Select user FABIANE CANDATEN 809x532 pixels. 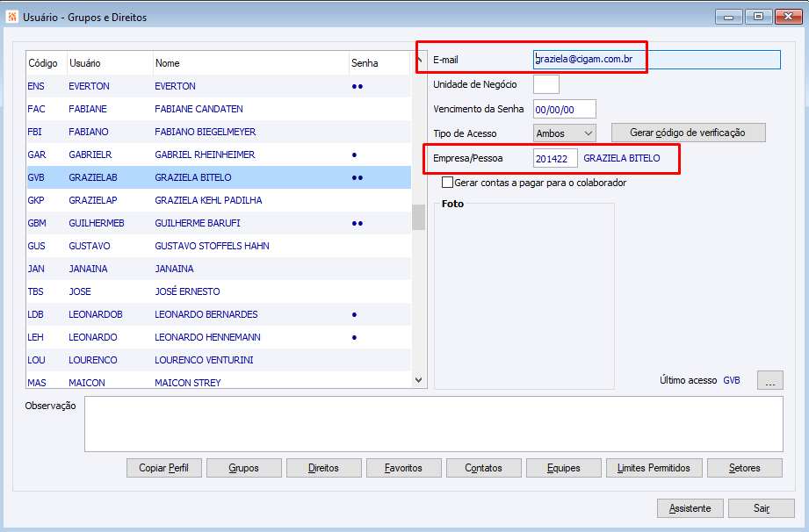[219, 109]
